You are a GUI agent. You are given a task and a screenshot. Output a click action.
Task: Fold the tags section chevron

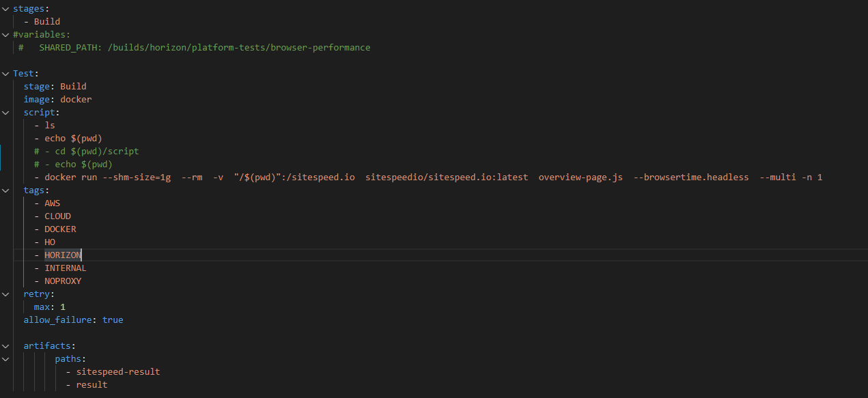click(5, 190)
